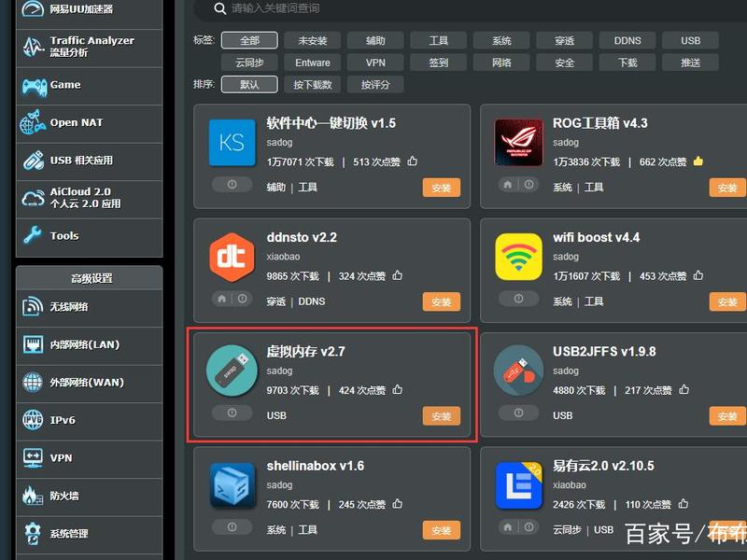Open AiCloud 2.0 menu item
Image resolution: width=747 pixels, height=560 pixels.
click(x=89, y=199)
